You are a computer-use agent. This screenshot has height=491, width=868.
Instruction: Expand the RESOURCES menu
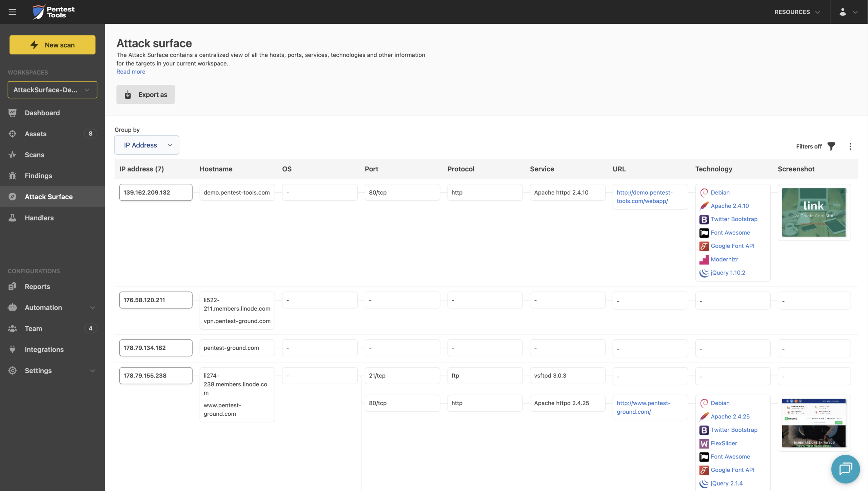coord(797,12)
